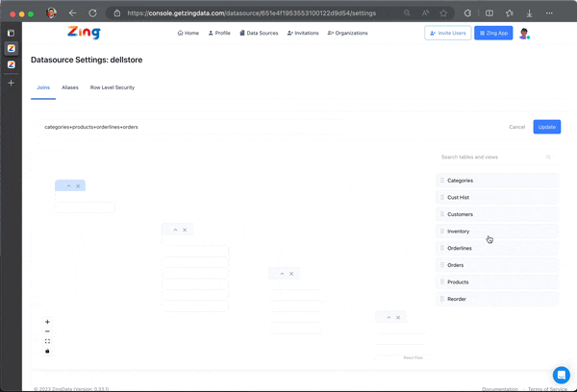Screen dimensions: 577x392
Task: Click the search icon in tables search box
Action: click(548, 157)
